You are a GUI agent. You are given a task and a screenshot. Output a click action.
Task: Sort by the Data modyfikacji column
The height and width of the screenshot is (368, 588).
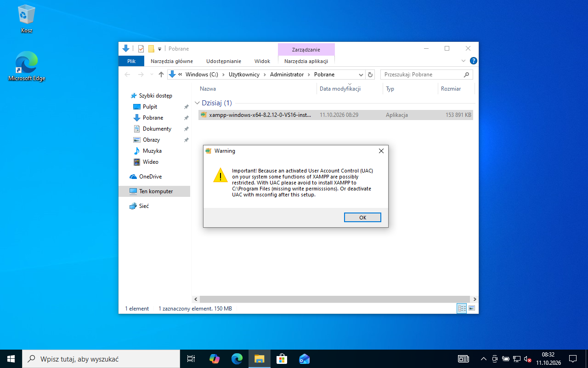point(350,89)
